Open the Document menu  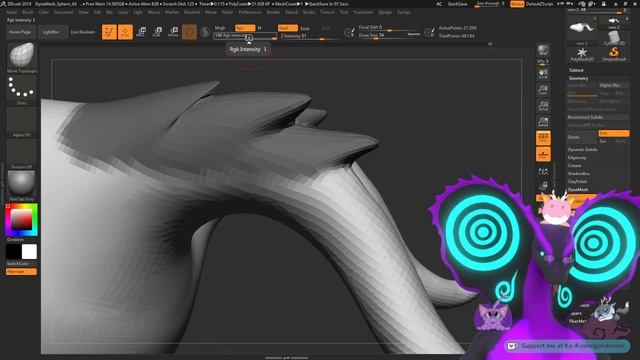[64, 12]
